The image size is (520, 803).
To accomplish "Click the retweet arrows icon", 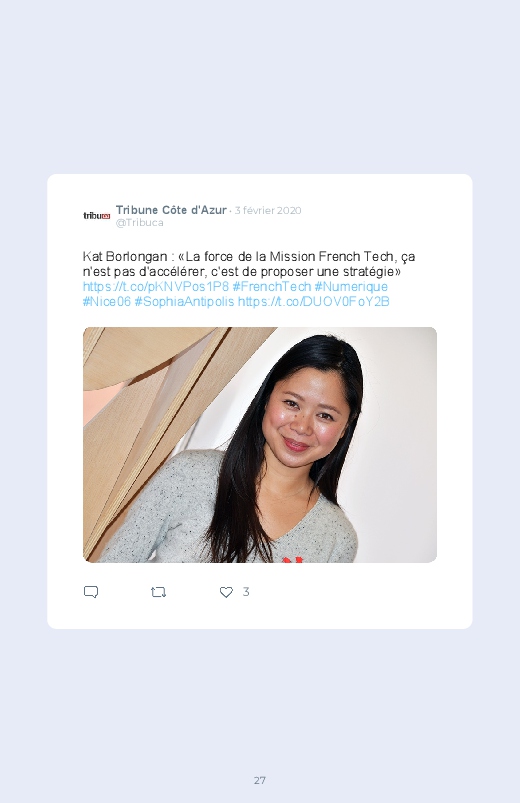I will [158, 593].
